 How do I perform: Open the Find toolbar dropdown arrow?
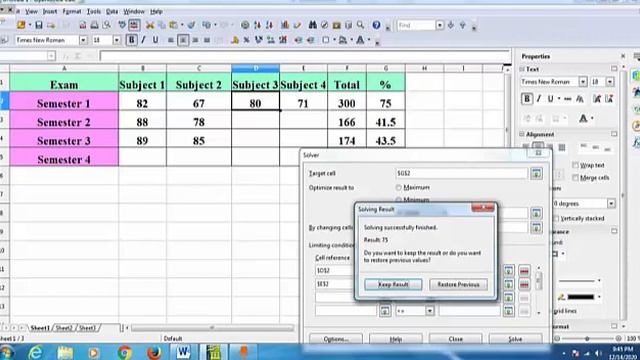click(x=440, y=25)
